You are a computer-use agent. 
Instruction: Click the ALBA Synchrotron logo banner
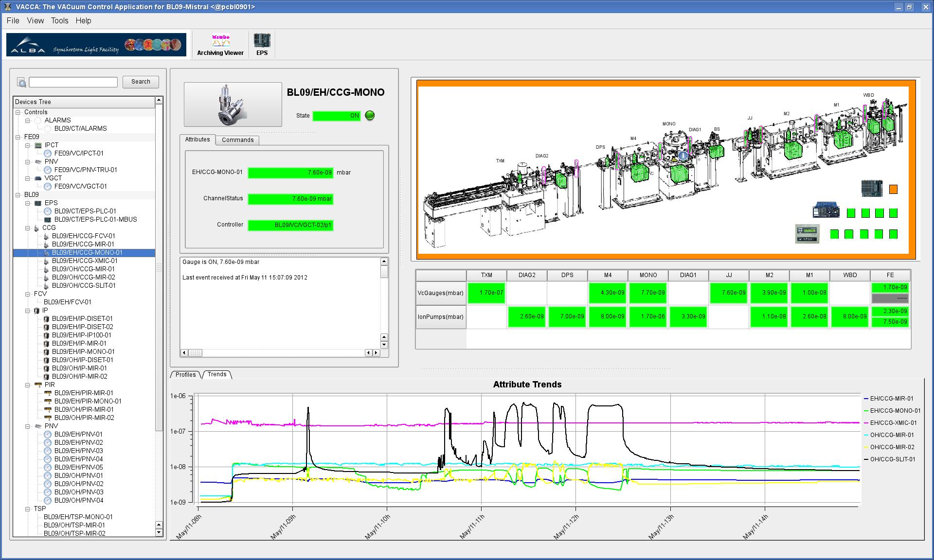click(x=96, y=45)
